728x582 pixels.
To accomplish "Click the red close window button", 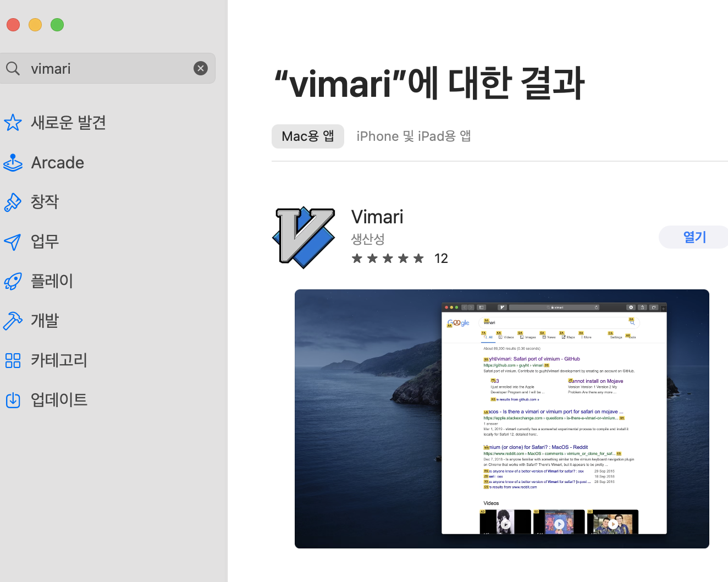I will (x=13, y=25).
